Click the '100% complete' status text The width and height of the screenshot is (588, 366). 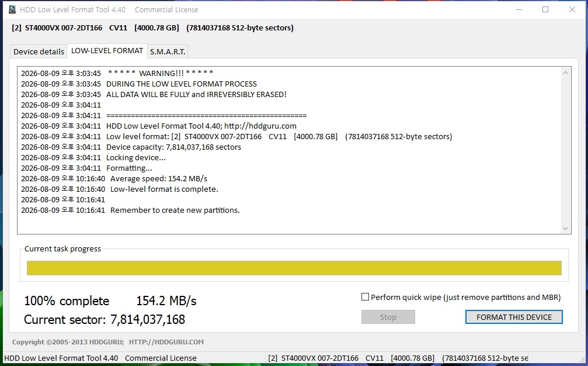pos(67,301)
